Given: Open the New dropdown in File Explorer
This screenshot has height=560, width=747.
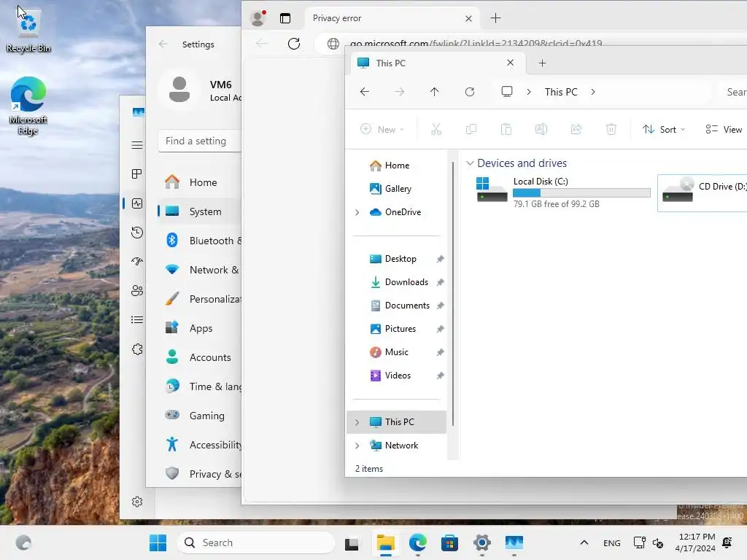Looking at the screenshot, I should click(382, 129).
